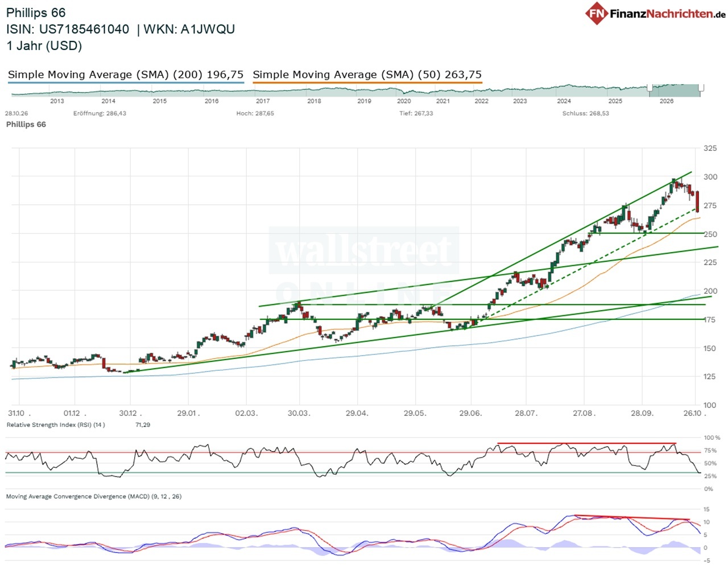Click the 30.03. date on the x-axis
The height and width of the screenshot is (569, 728).
pos(299,413)
